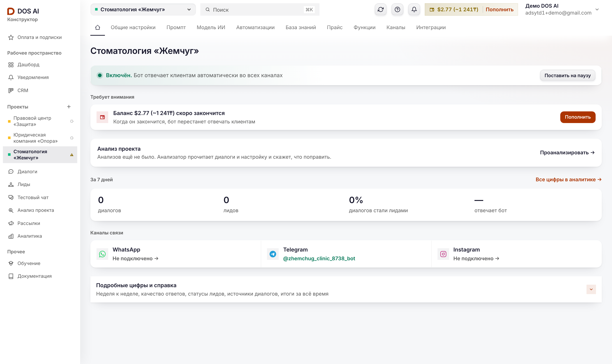The width and height of the screenshot is (612, 364).
Task: Click Пополнить next to header balance
Action: click(x=499, y=10)
